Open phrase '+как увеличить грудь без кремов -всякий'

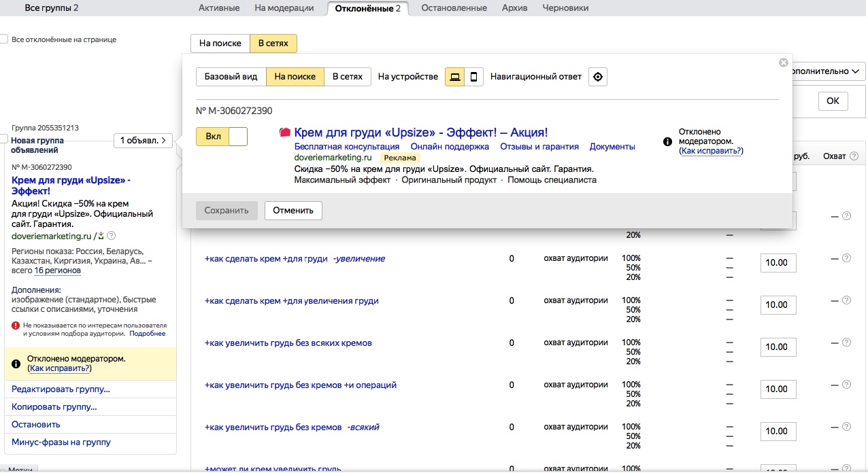pyautogui.click(x=292, y=427)
